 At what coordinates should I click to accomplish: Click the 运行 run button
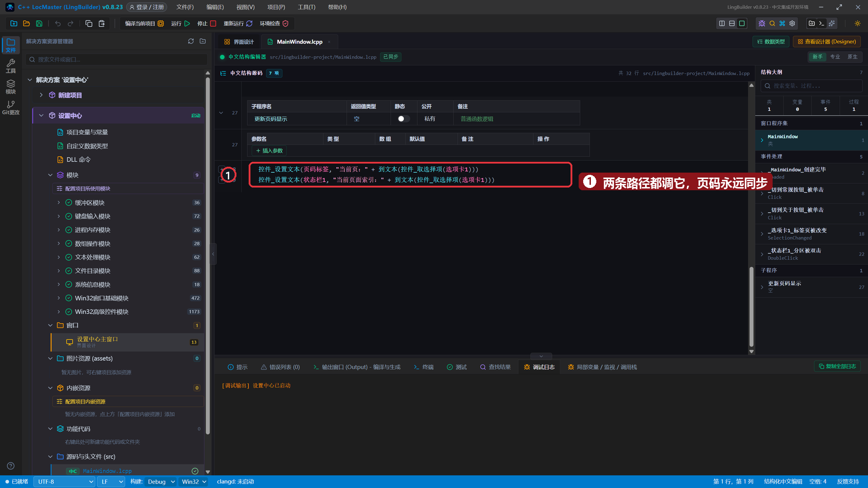click(181, 23)
